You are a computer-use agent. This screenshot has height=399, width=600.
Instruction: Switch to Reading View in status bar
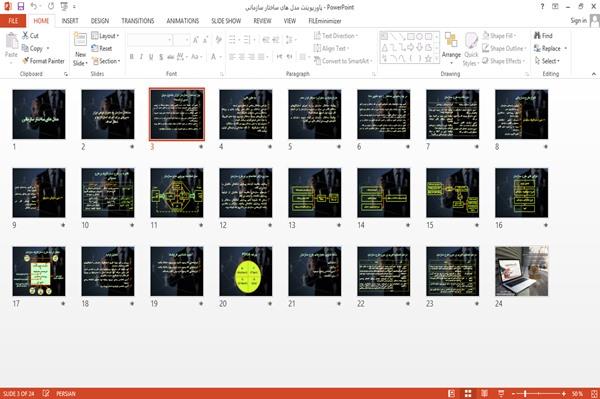tap(484, 394)
